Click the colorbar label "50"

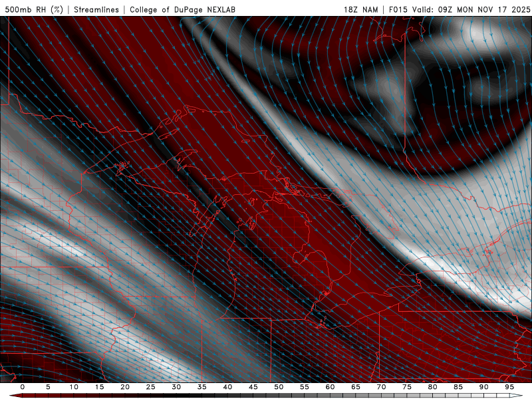[279, 387]
